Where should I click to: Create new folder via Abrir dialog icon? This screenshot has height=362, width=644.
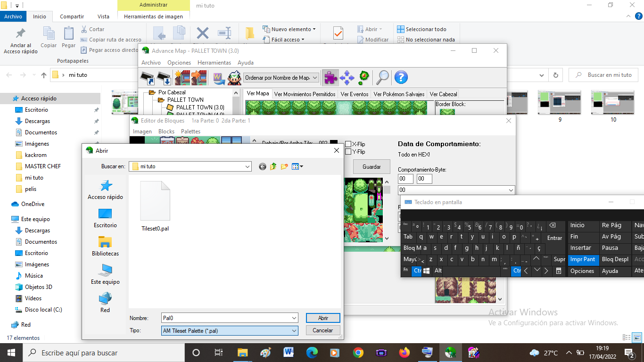tap(284, 166)
